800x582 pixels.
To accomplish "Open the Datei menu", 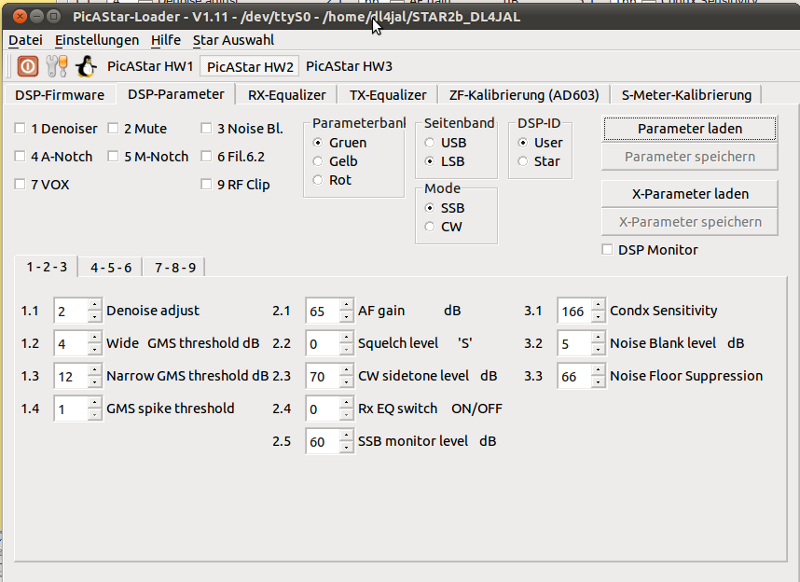I will click(x=26, y=40).
